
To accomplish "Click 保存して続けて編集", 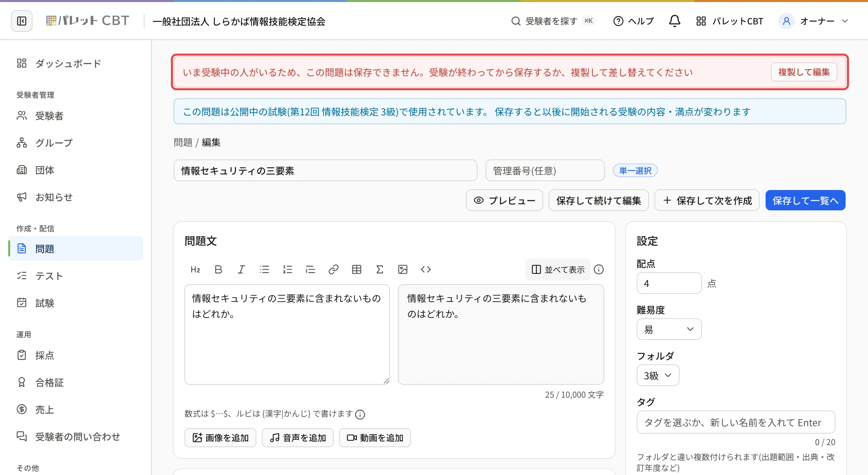I will pos(598,200).
